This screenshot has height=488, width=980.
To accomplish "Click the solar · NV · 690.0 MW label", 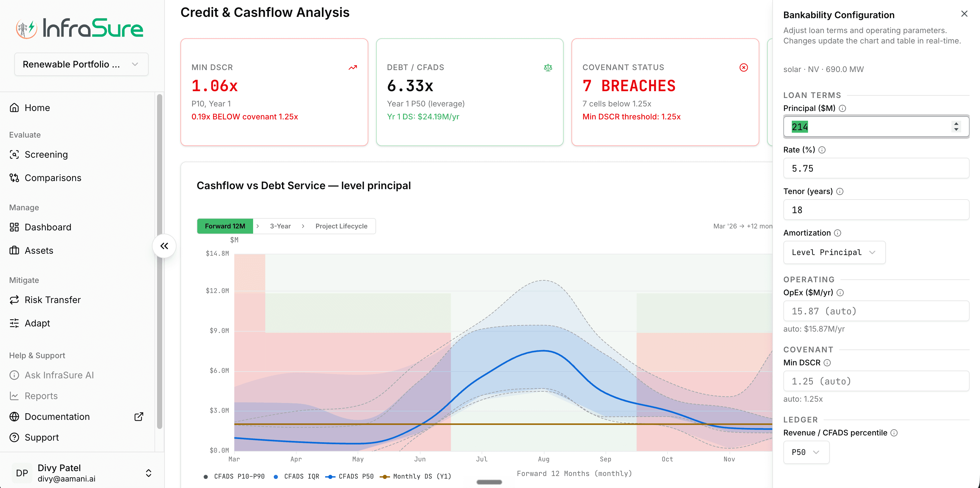I will pos(823,69).
